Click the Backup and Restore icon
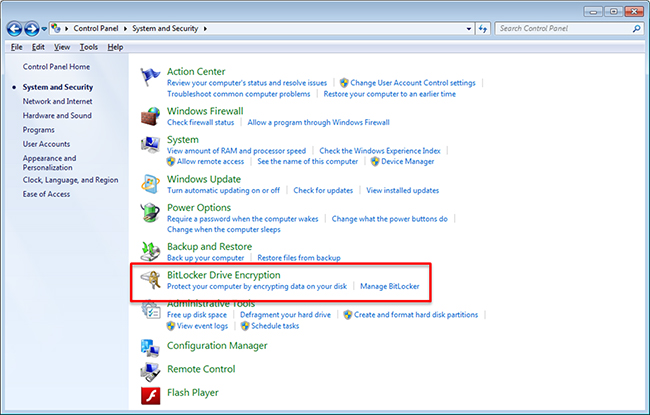 [150, 252]
